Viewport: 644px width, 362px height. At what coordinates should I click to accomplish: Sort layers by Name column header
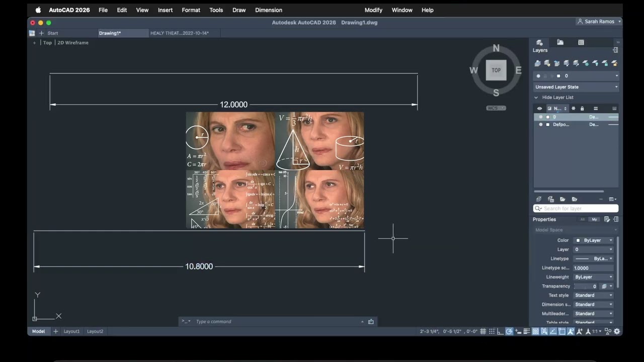[x=557, y=109]
